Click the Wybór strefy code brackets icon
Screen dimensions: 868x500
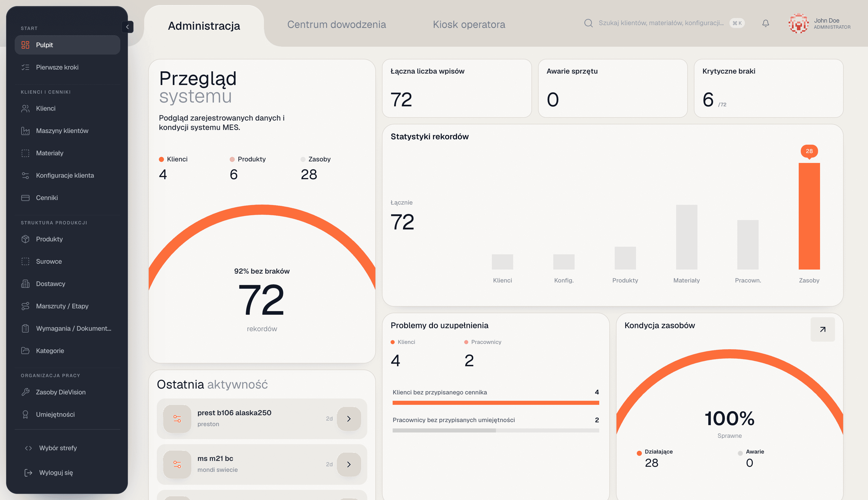(x=28, y=448)
